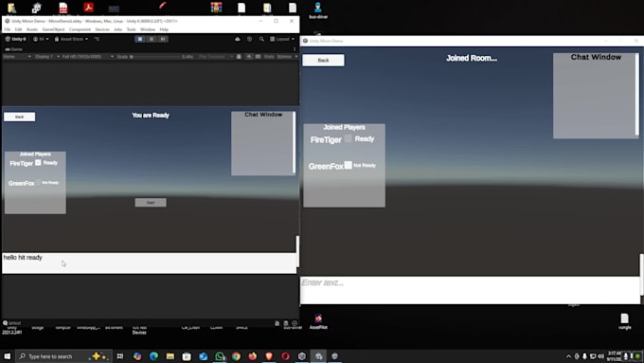Open the account dropdown beside Unity 6
The height and width of the screenshot is (363, 644).
click(x=41, y=39)
